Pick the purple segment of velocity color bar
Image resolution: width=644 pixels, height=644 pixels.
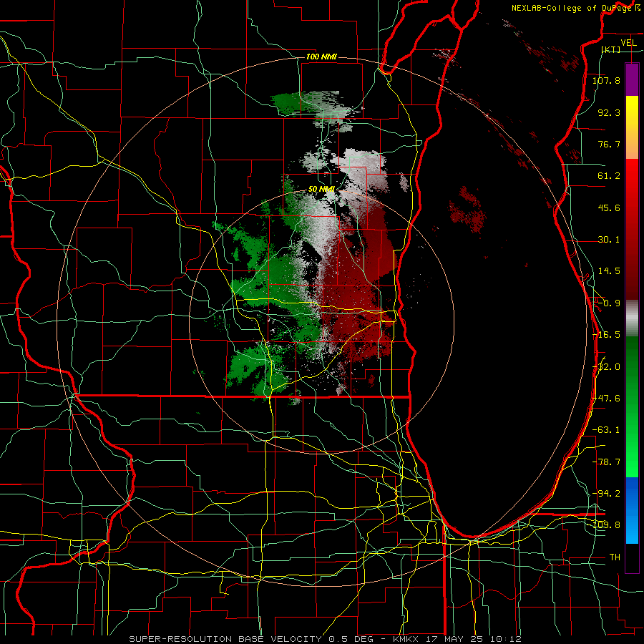632,80
